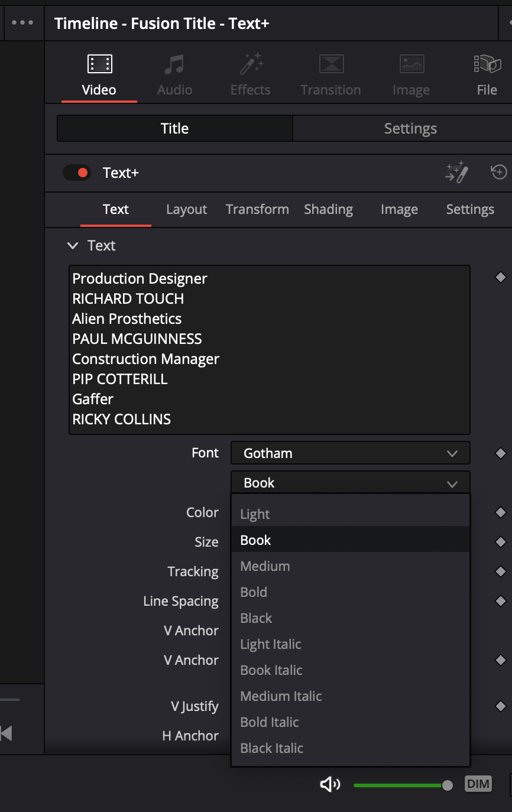
Task: Choose Book Italic font style
Action: [351, 670]
